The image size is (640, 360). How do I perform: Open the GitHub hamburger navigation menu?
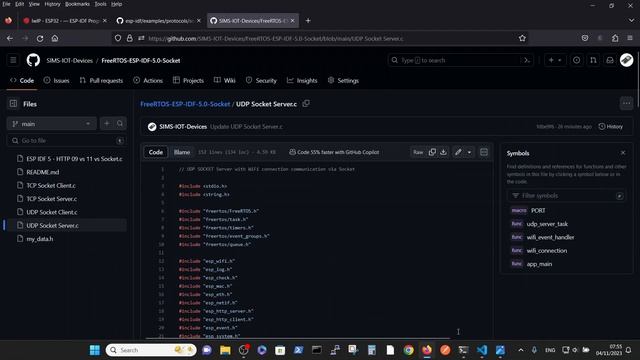tap(13, 60)
